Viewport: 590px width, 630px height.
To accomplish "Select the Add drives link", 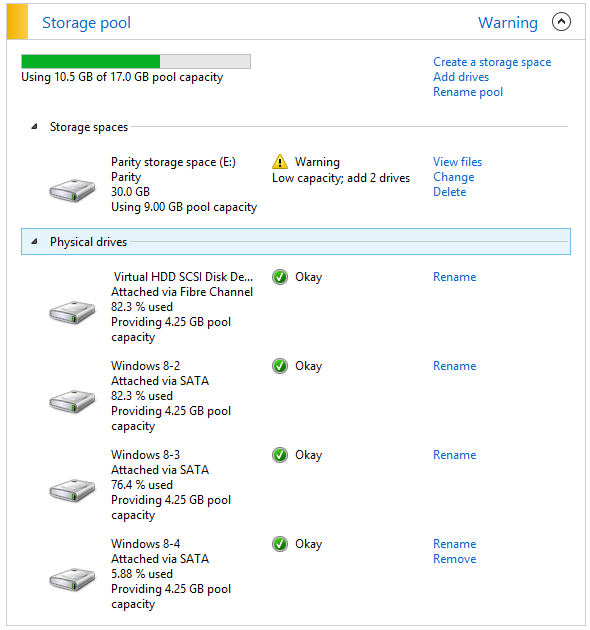I will coord(461,77).
